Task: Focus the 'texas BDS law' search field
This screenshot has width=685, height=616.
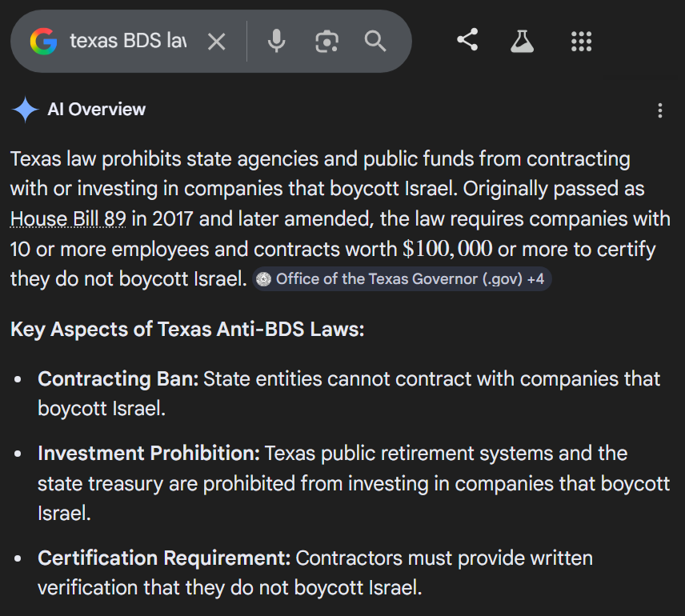Action: pos(128,41)
